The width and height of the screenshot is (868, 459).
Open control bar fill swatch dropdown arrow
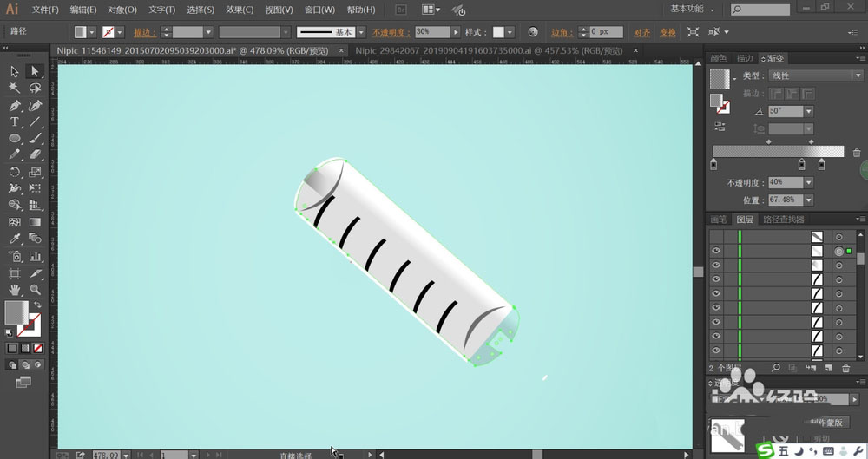(x=92, y=32)
